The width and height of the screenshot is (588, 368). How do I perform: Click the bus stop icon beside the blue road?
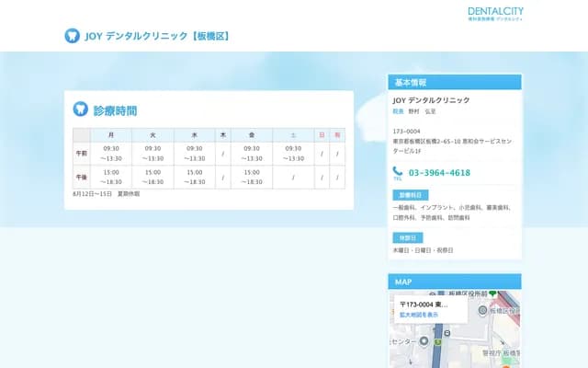point(447,333)
